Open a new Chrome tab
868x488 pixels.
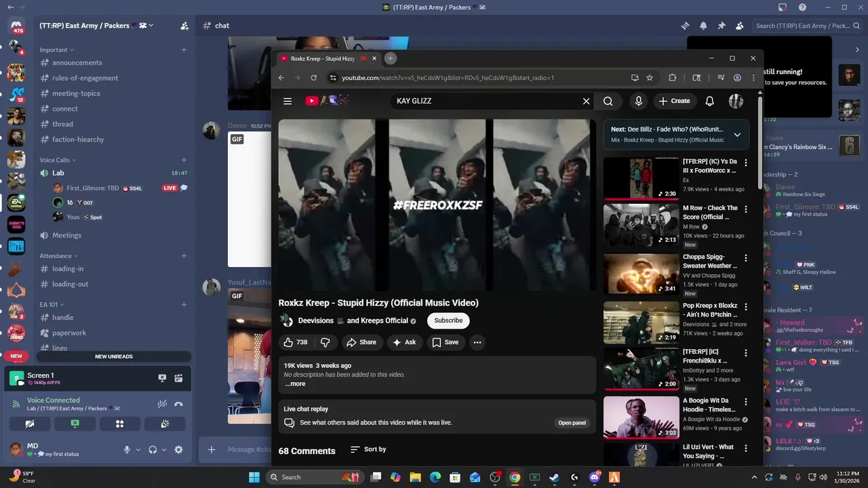(x=390, y=58)
